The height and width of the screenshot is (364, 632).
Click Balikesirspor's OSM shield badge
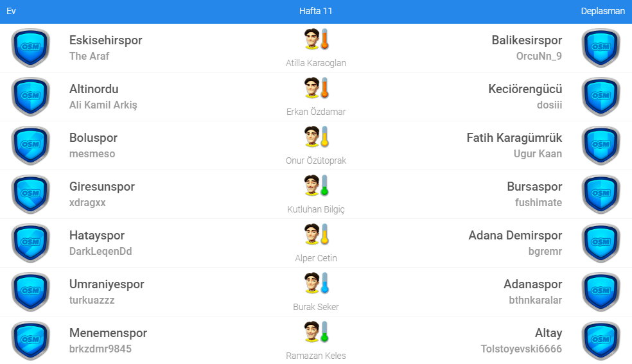[x=601, y=48]
